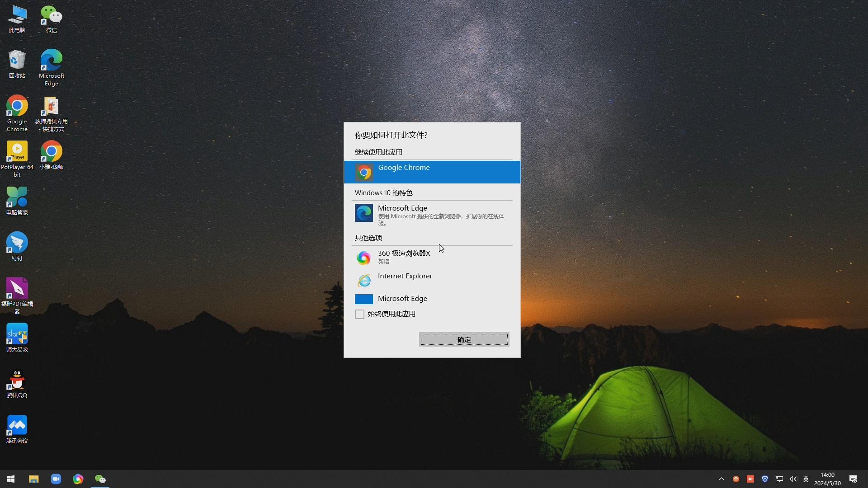Image resolution: width=868 pixels, height=488 pixels.
Task: Check the 始终使用此应用 checkbox
Action: (360, 314)
